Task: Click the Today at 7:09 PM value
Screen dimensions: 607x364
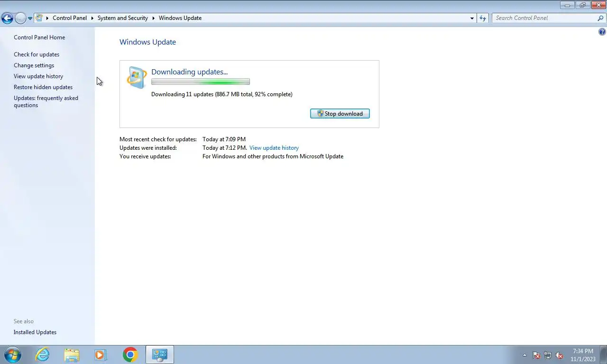Action: pos(224,139)
